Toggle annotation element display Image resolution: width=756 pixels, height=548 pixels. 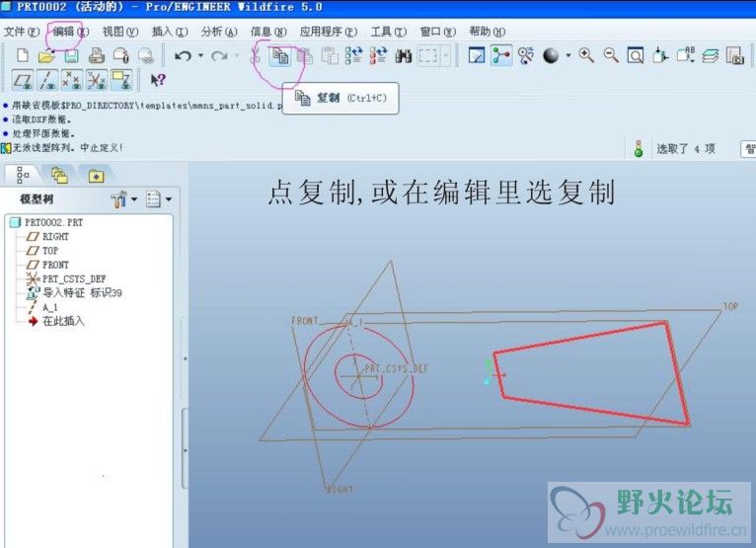pos(121,80)
